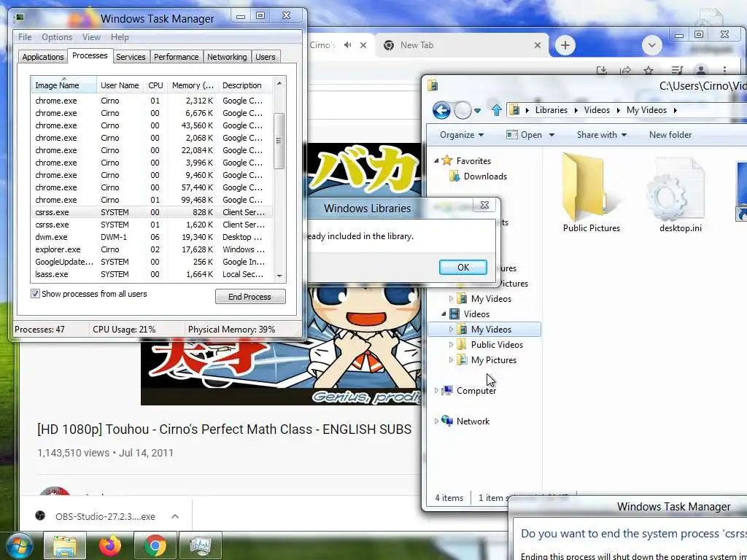Select the csrss.exe row using 1,620 K
The width and height of the screenshot is (747, 560).
click(x=152, y=225)
